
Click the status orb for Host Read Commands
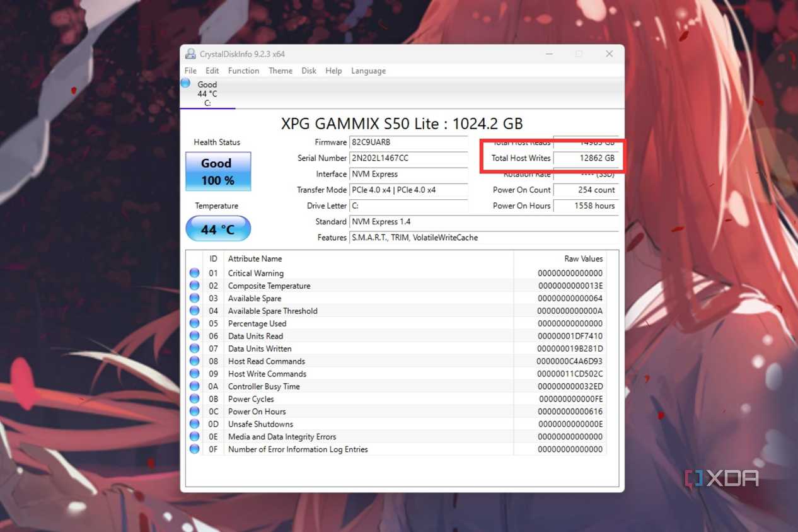click(195, 361)
